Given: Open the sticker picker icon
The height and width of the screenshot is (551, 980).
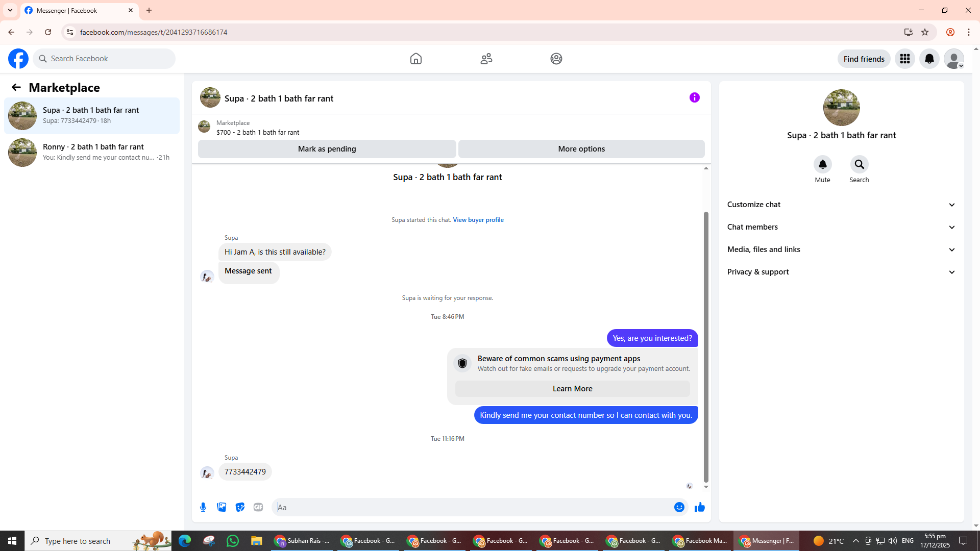Looking at the screenshot, I should pyautogui.click(x=240, y=507).
